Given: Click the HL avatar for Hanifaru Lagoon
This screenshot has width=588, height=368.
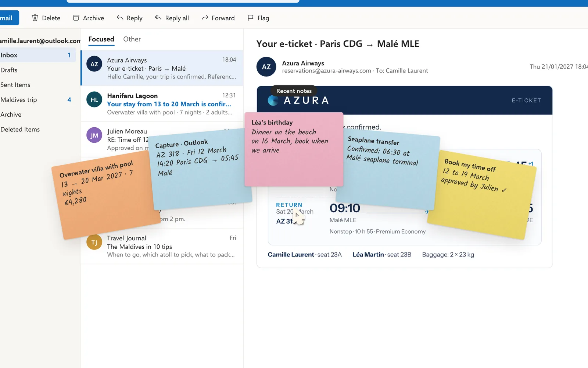Looking at the screenshot, I should tap(94, 99).
